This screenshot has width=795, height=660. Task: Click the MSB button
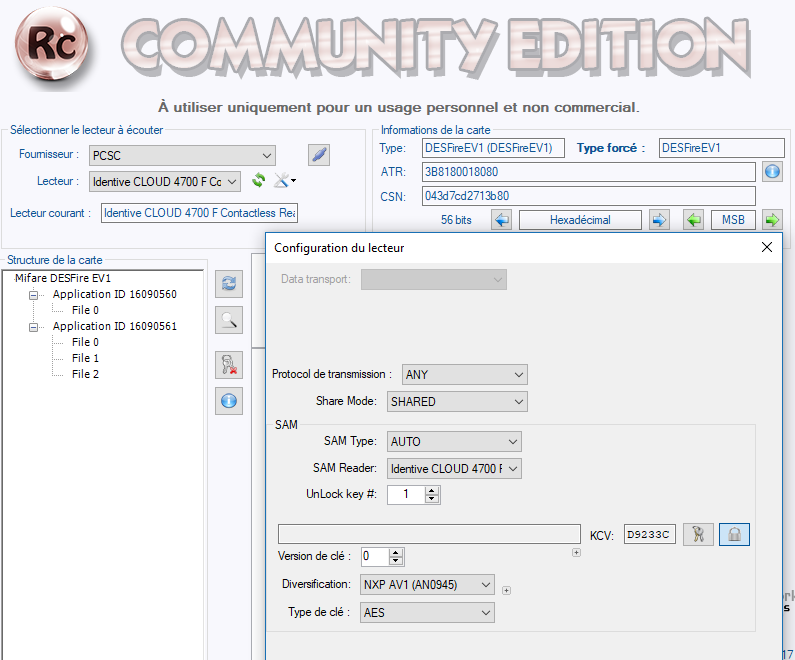(x=733, y=220)
